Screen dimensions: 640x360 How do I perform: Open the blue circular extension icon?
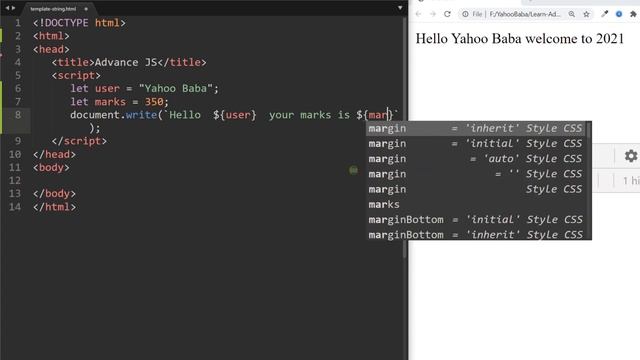tap(619, 14)
